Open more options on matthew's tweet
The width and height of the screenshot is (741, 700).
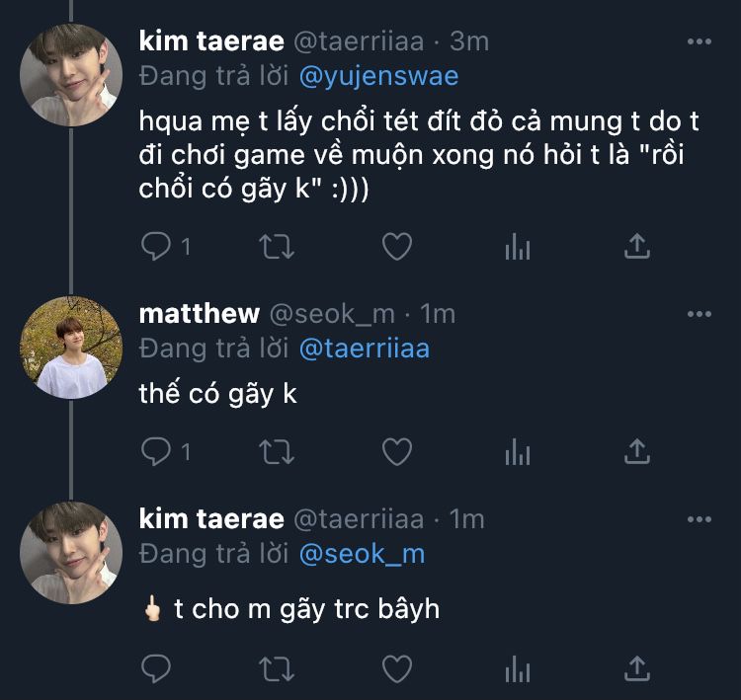[699, 314]
